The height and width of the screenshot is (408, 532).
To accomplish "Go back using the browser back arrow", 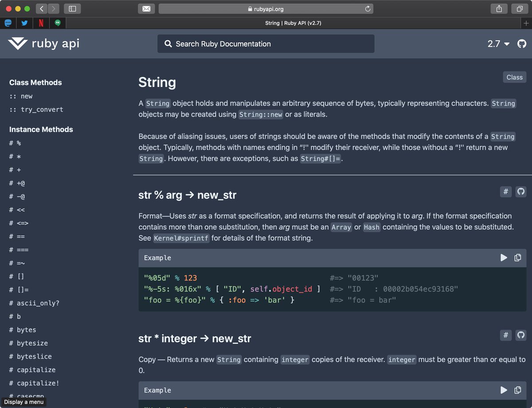I will [x=41, y=8].
